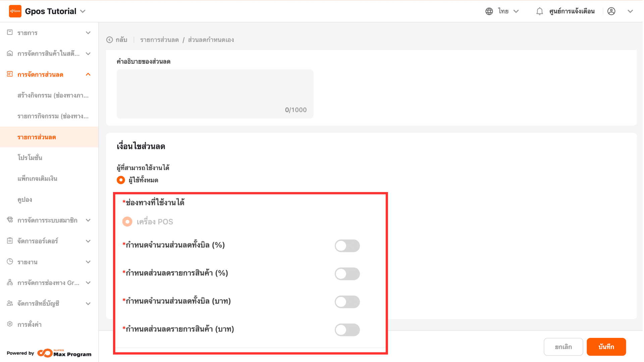Expand the จัดการออร์เดอร์ sidebar section

tap(88, 241)
